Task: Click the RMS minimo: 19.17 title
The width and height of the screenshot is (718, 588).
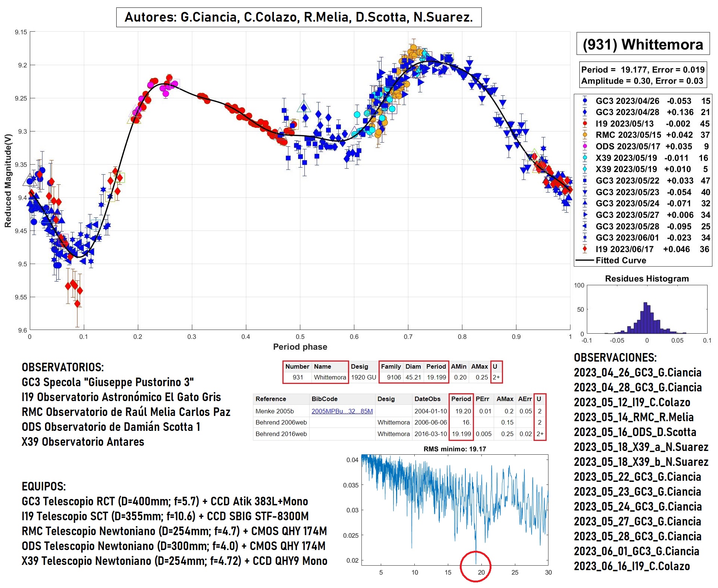Action: 455,449
